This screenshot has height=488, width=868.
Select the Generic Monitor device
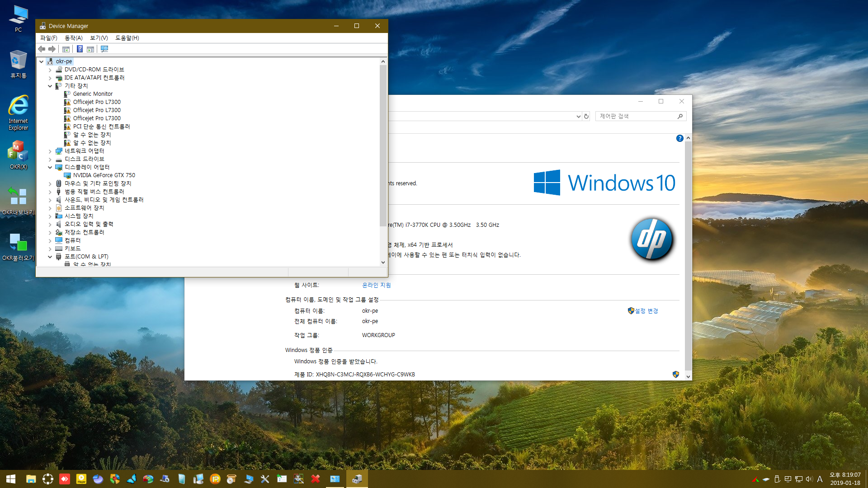coord(93,94)
